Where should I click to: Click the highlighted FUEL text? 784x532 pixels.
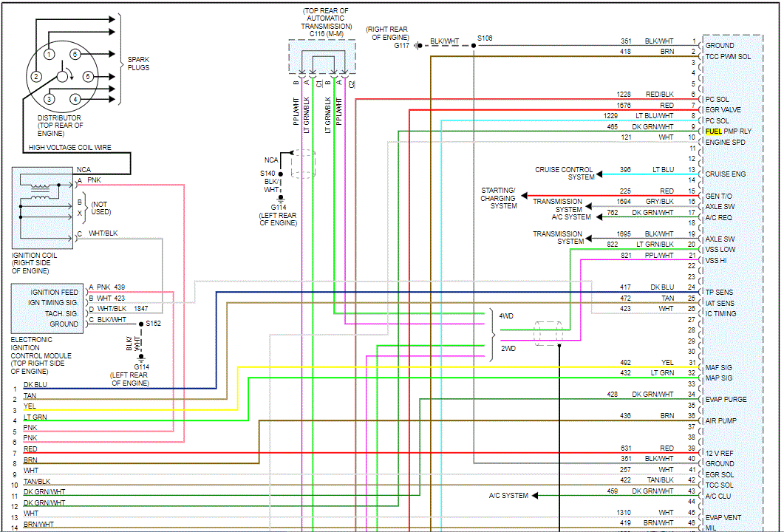[714, 131]
